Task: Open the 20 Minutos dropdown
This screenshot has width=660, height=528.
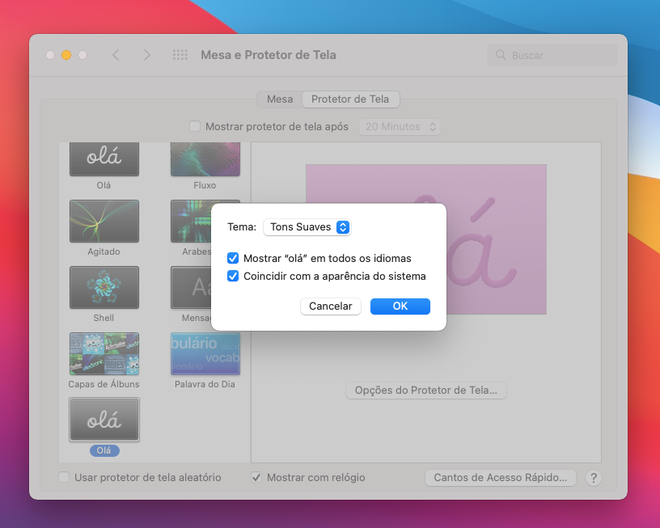Action: tap(400, 127)
